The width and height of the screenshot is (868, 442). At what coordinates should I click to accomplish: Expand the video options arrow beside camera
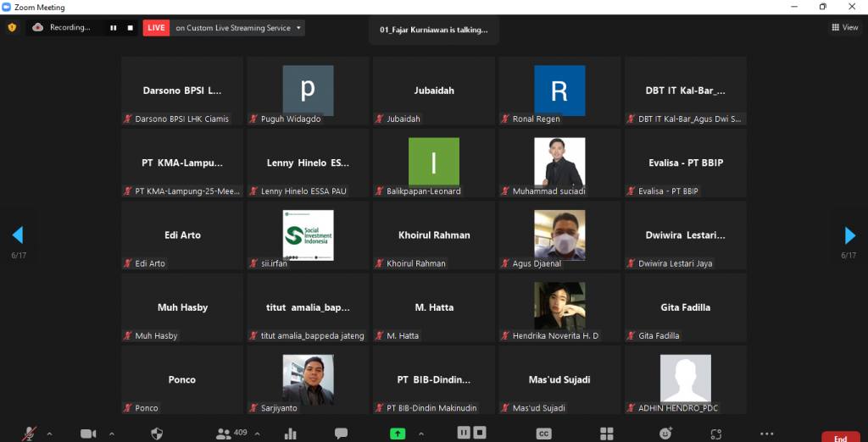[x=109, y=434]
